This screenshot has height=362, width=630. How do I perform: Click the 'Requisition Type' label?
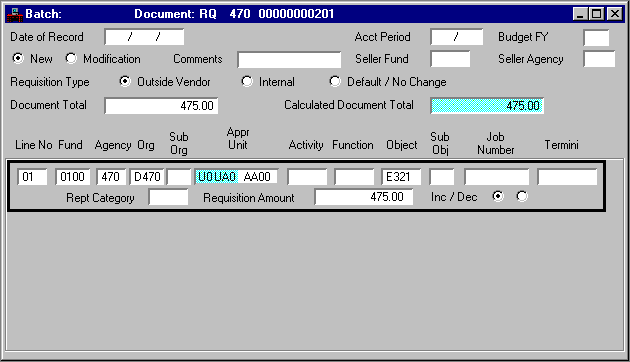[x=50, y=82]
